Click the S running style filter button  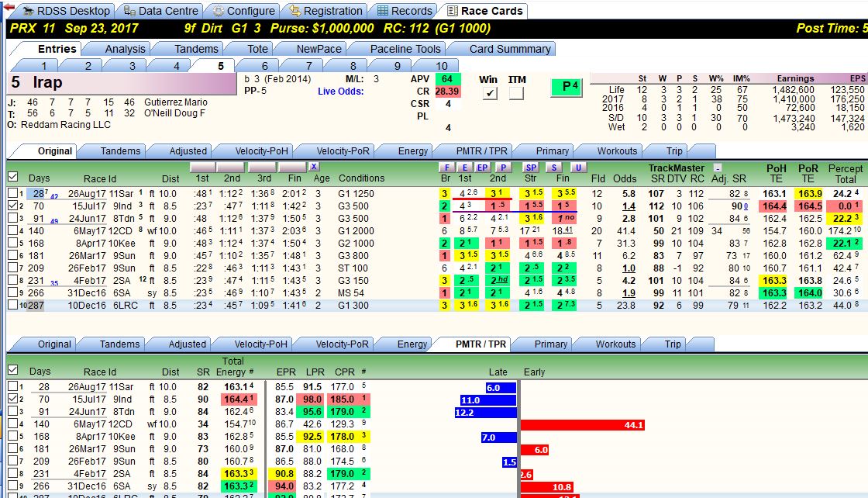(x=553, y=168)
